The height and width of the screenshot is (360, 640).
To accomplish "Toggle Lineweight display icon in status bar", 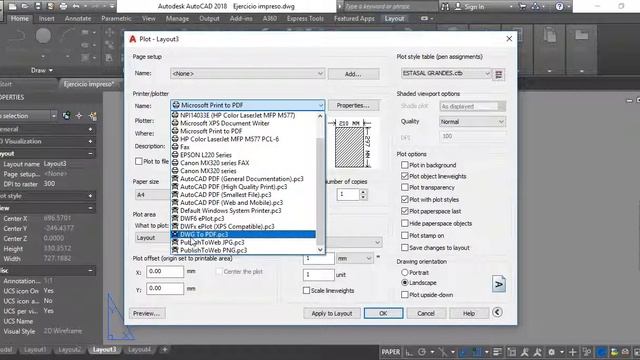I will coord(498,352).
